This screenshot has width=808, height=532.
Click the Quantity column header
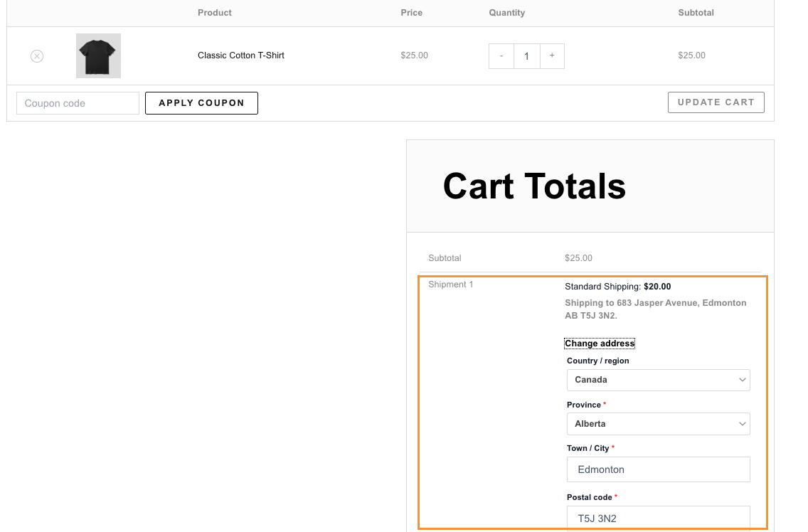tap(506, 13)
